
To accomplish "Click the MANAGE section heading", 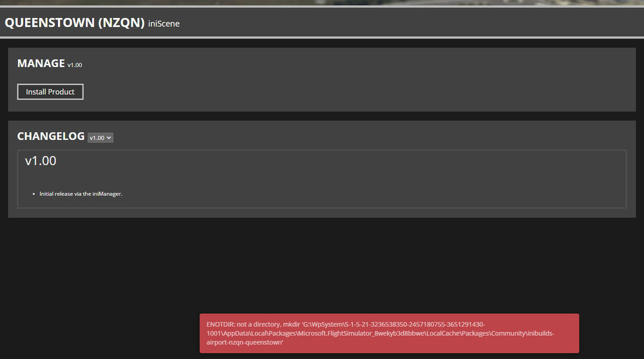I will click(41, 63).
